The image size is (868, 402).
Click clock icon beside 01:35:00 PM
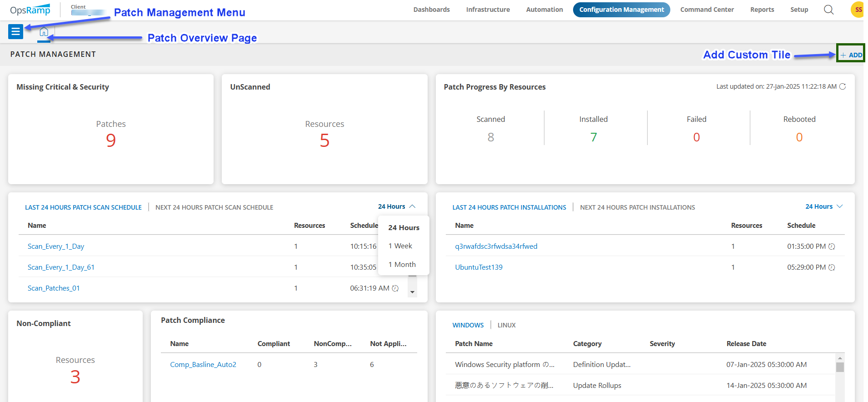click(832, 246)
